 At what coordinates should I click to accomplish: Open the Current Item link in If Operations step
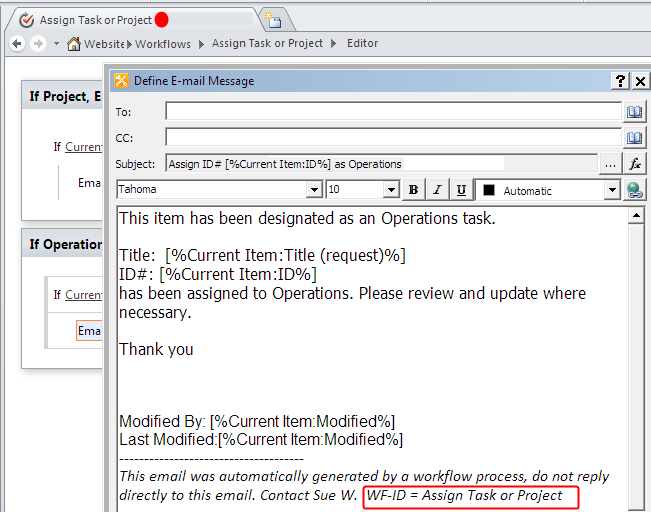coord(83,294)
